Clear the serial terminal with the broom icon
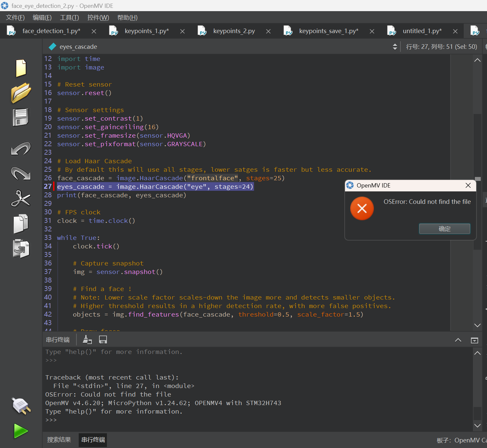487x448 pixels. point(87,340)
